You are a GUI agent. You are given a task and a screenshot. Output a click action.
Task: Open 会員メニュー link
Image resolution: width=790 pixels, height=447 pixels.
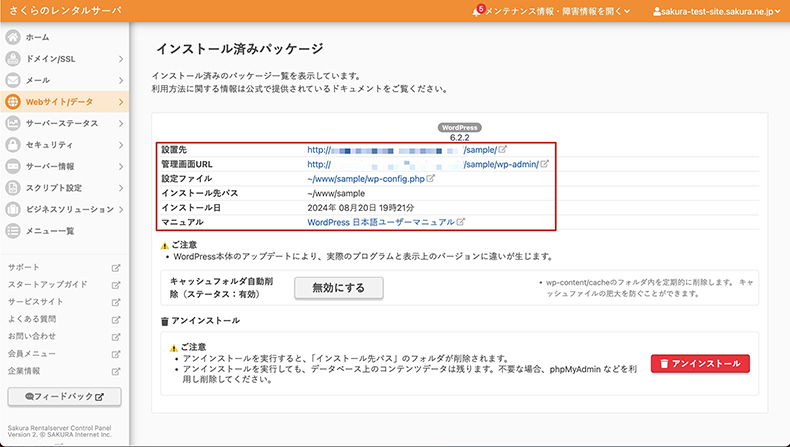(32, 354)
